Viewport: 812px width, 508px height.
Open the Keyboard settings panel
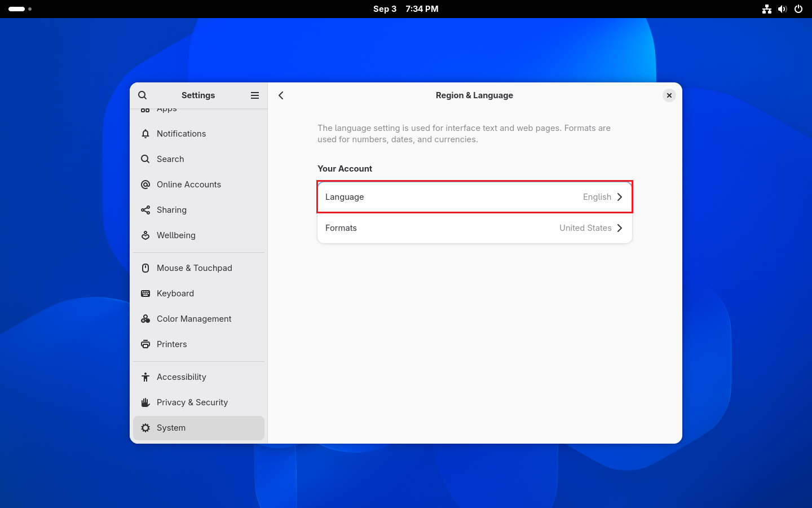(198, 294)
